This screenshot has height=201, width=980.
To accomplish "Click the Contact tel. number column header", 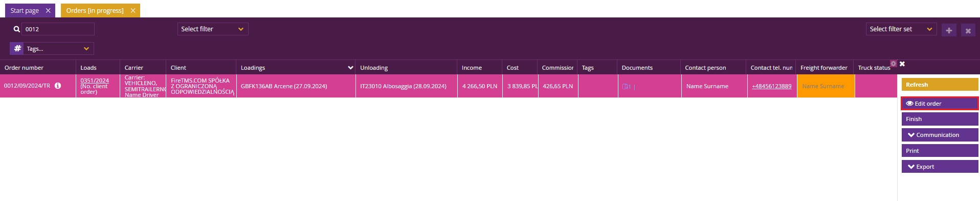I will pyautogui.click(x=771, y=68).
